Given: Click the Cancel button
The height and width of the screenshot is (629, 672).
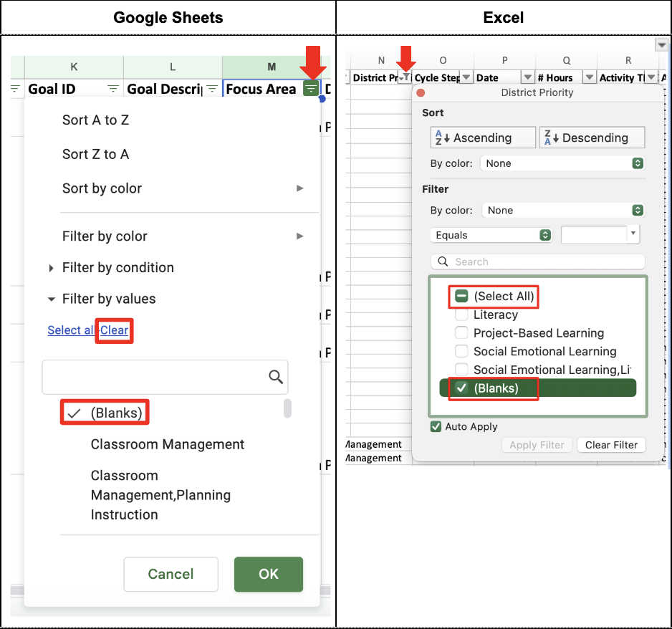Looking at the screenshot, I should click(x=171, y=574).
